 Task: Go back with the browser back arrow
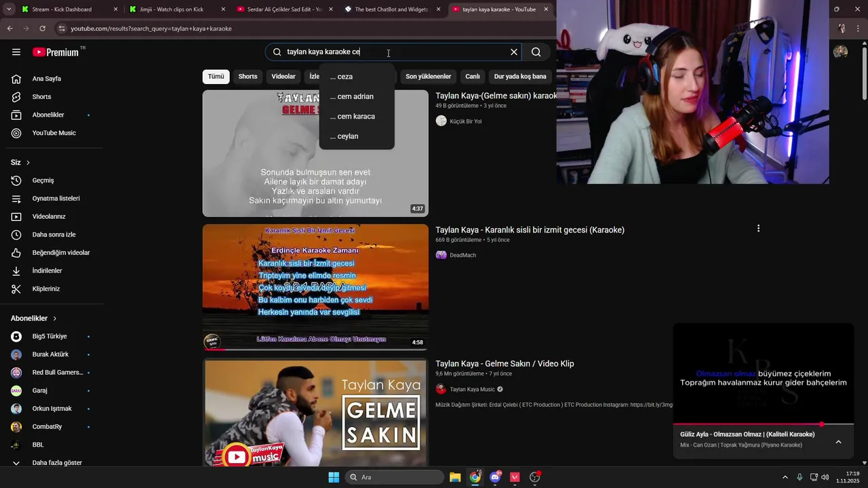coord(9,28)
